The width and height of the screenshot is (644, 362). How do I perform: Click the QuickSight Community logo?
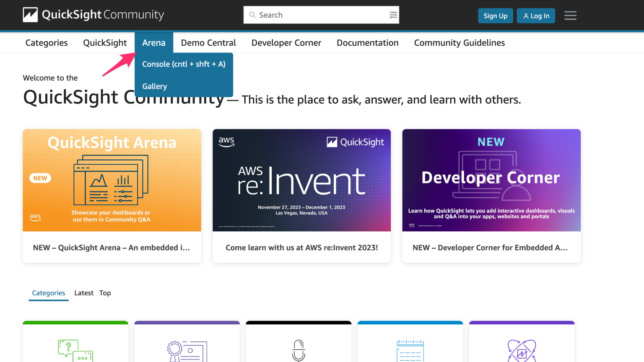(x=93, y=15)
